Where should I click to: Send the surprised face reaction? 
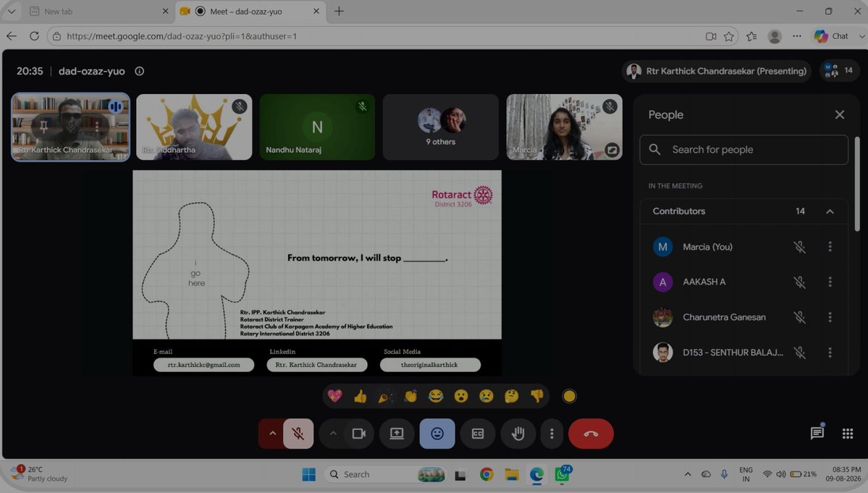point(461,396)
